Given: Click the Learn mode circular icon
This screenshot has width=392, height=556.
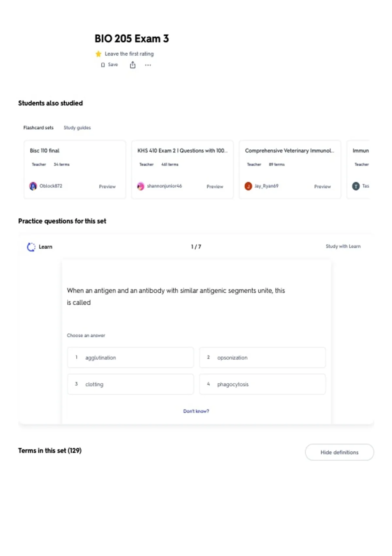Looking at the screenshot, I should tap(31, 247).
